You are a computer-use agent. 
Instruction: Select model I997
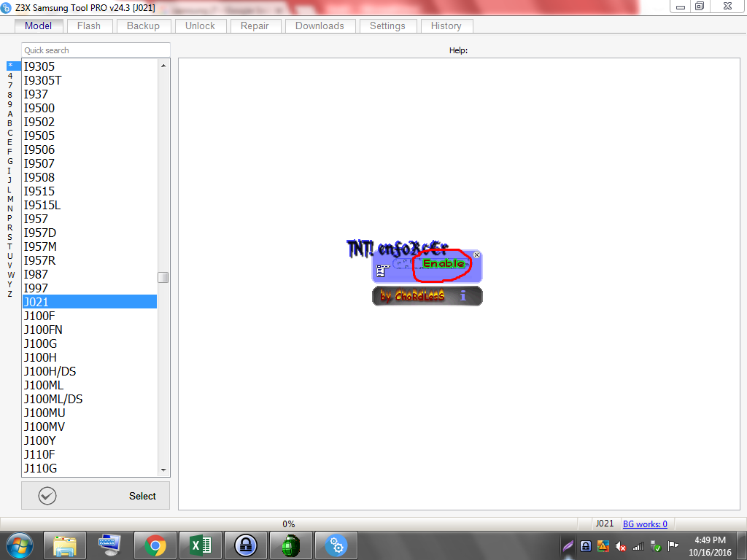click(x=90, y=288)
